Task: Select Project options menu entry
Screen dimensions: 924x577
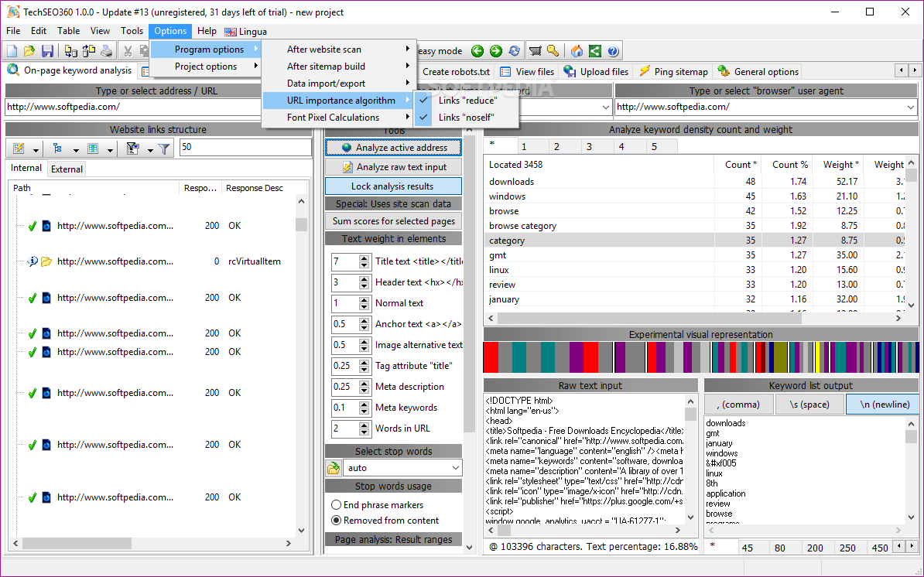Action: click(206, 67)
